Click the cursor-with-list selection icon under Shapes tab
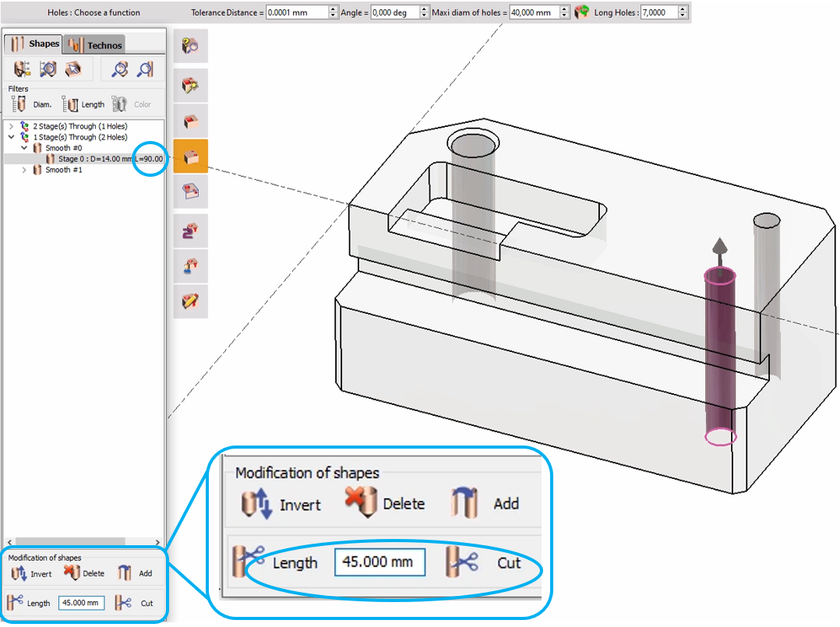The height and width of the screenshot is (627, 840). (x=23, y=69)
